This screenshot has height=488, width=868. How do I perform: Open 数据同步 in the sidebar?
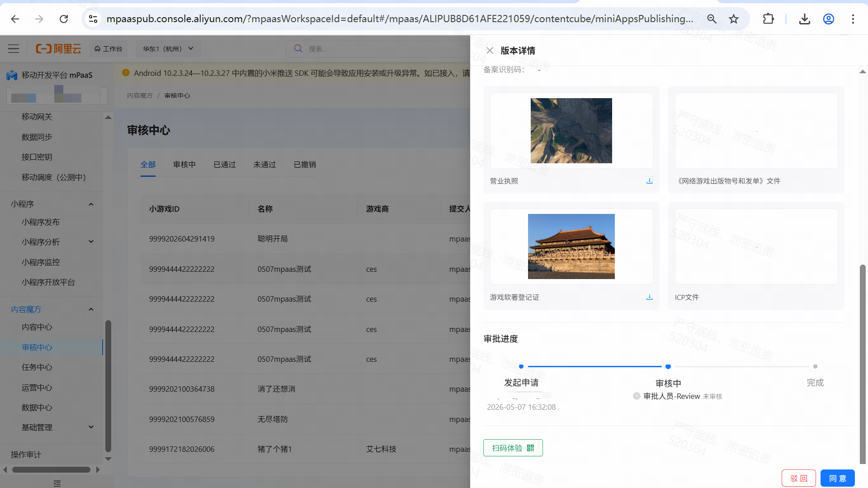(37, 137)
